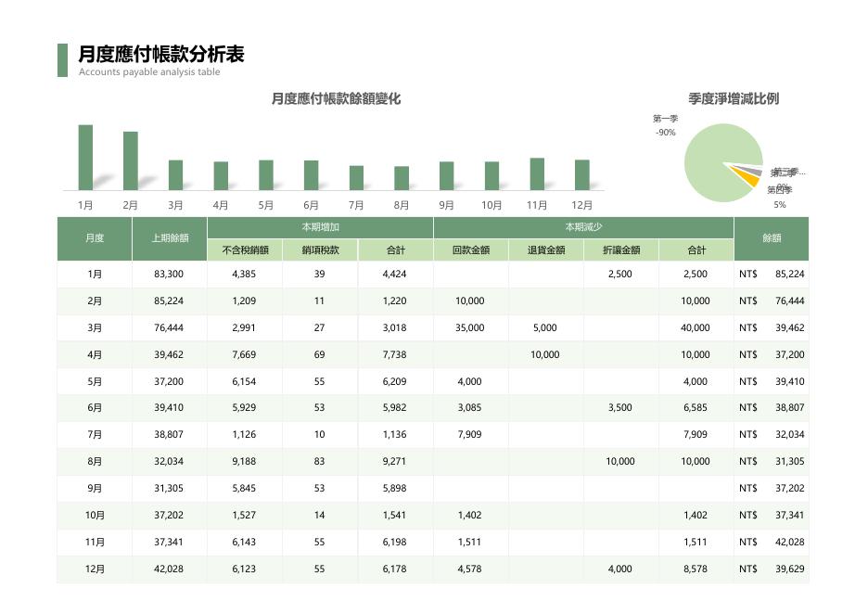Click the 退貨金額 subheader
Viewport: 868px width, 614px height.
click(x=546, y=250)
